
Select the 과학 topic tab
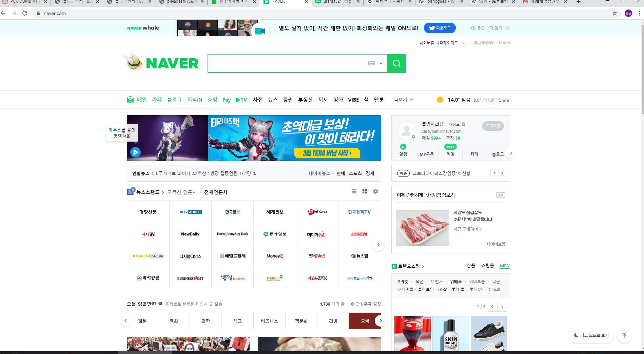[206, 321]
